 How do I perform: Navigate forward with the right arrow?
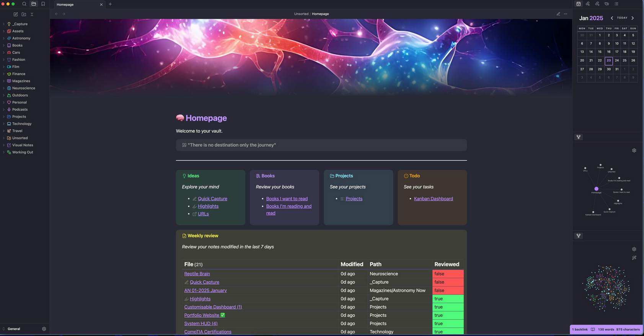[64, 14]
